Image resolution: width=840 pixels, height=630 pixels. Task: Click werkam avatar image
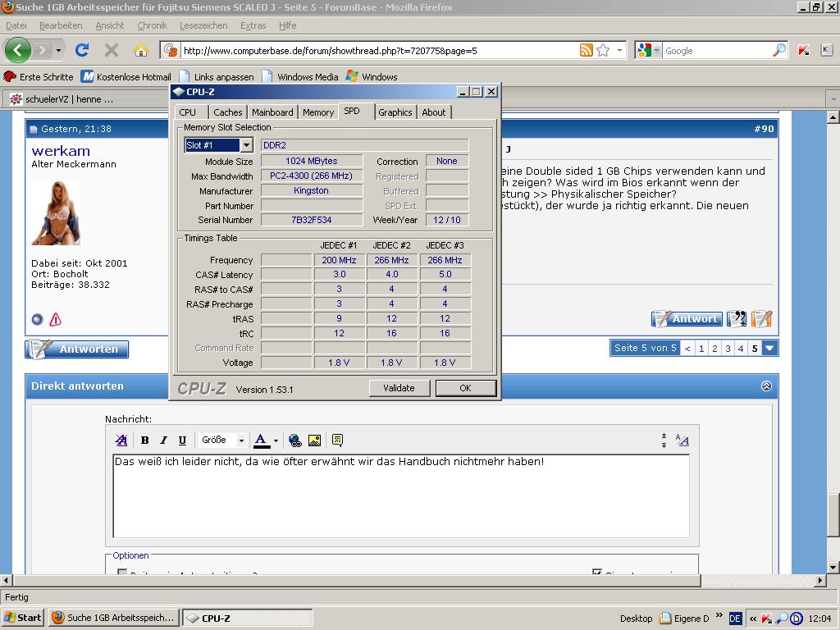[x=56, y=212]
